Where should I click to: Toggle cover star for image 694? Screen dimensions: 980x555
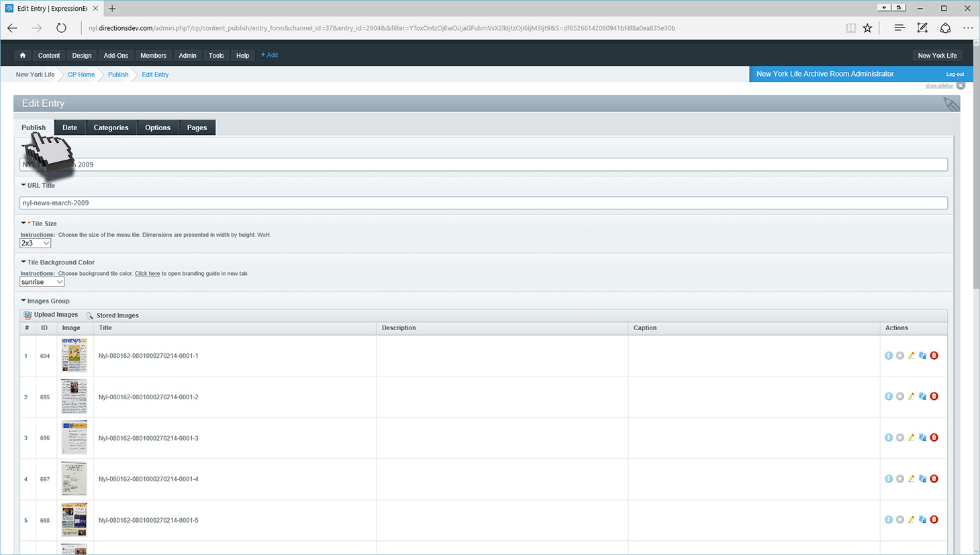point(900,356)
